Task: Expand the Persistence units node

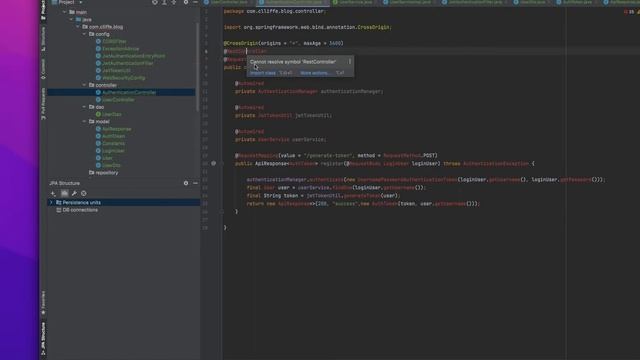Action: [x=51, y=202]
